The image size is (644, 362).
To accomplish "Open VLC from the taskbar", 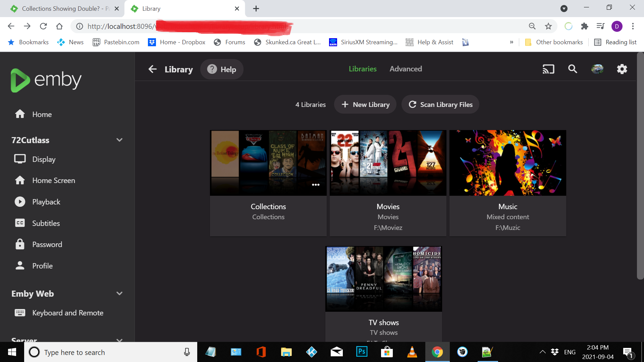I will pos(412,352).
